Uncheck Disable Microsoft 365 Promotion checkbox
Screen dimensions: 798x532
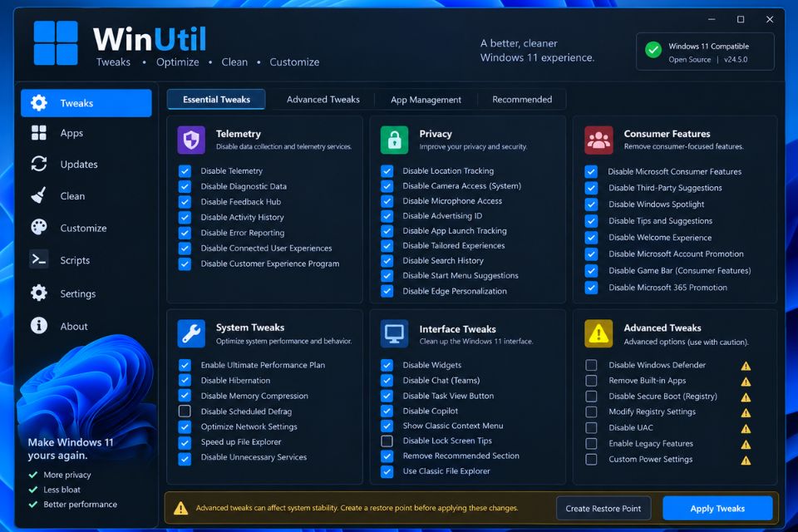591,287
